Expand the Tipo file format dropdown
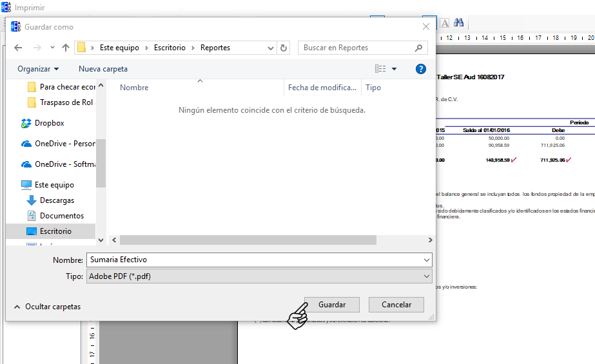 point(426,276)
